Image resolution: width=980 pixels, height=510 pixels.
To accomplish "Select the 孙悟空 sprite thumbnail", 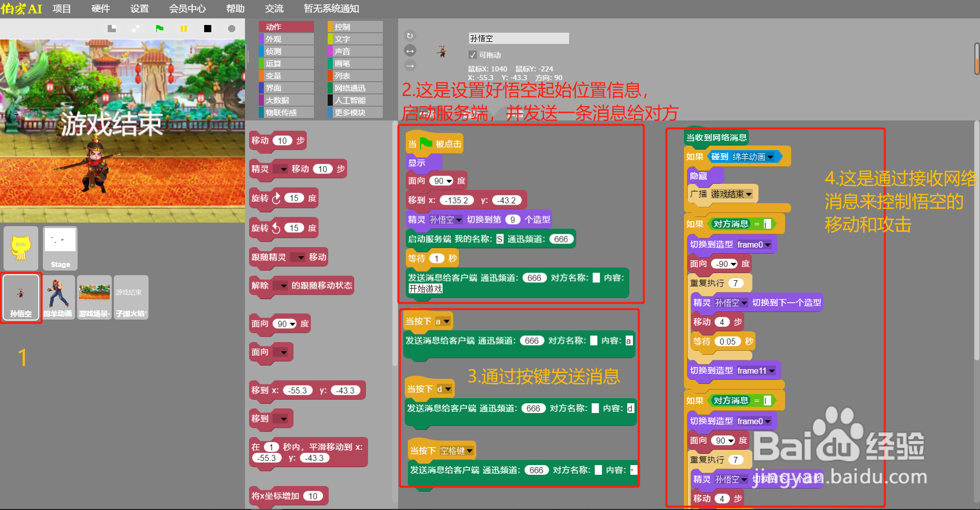I will click(21, 298).
